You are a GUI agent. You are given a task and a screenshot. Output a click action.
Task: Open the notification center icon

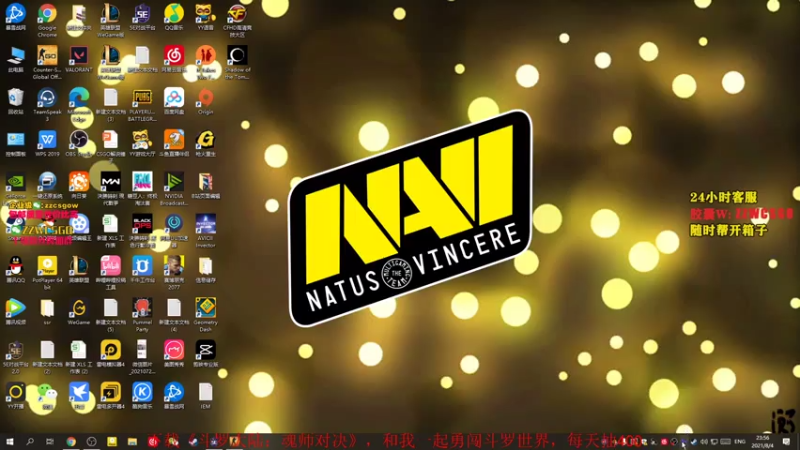click(x=786, y=441)
